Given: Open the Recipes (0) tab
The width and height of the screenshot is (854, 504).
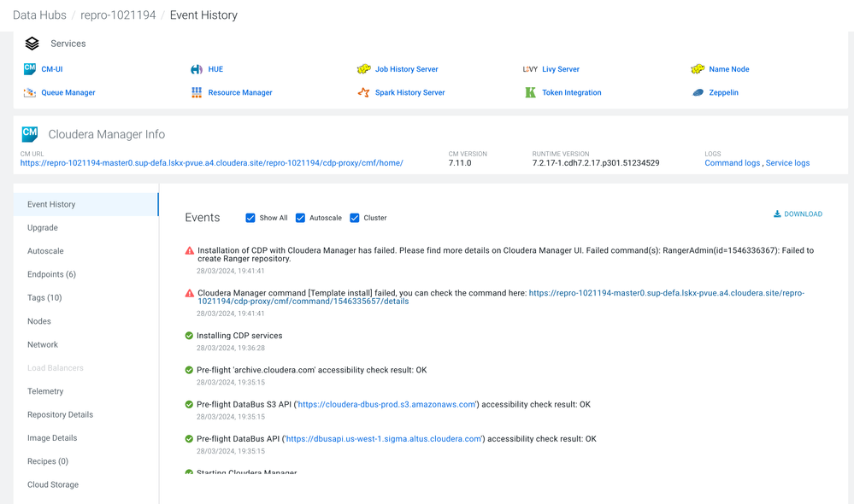Looking at the screenshot, I should [x=86, y=461].
